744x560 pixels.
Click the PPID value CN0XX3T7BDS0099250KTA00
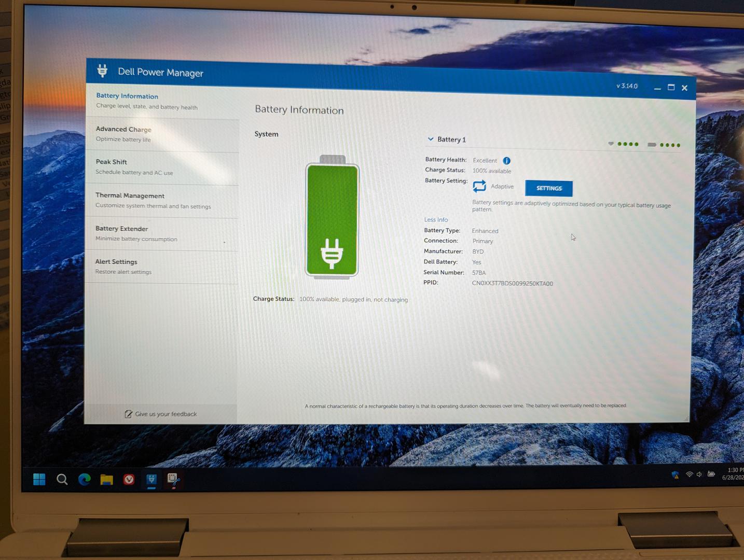512,284
